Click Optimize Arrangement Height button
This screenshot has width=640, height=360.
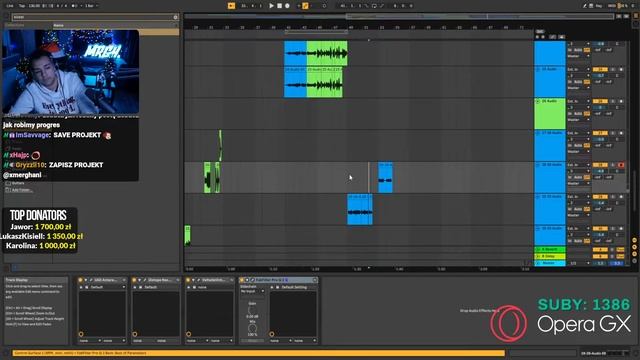619,16
